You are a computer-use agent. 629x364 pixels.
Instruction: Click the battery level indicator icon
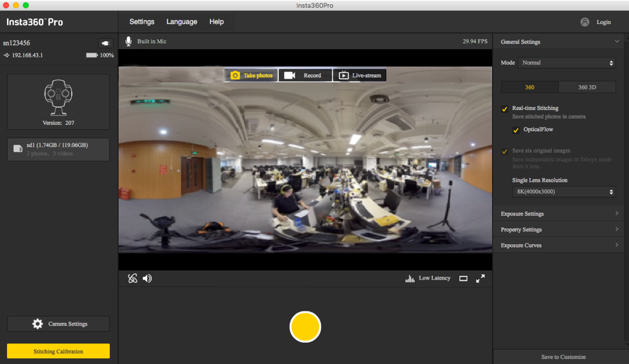coord(92,55)
